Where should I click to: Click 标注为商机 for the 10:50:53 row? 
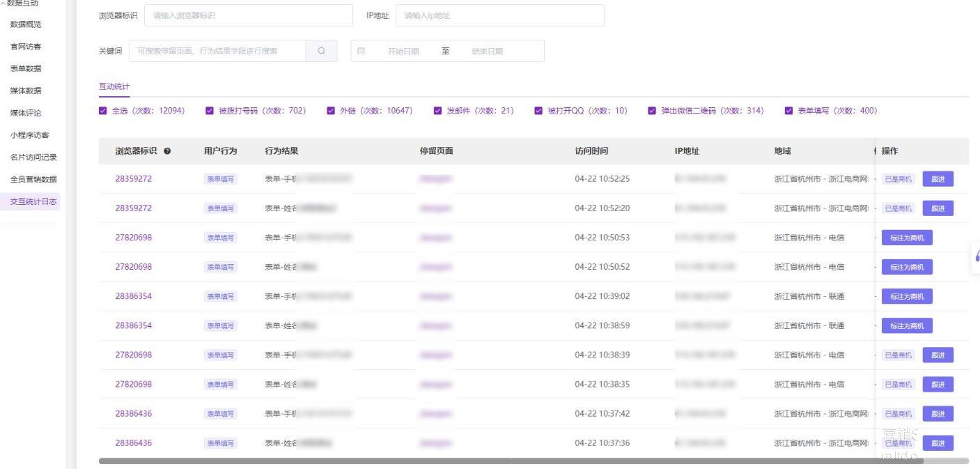coord(906,238)
